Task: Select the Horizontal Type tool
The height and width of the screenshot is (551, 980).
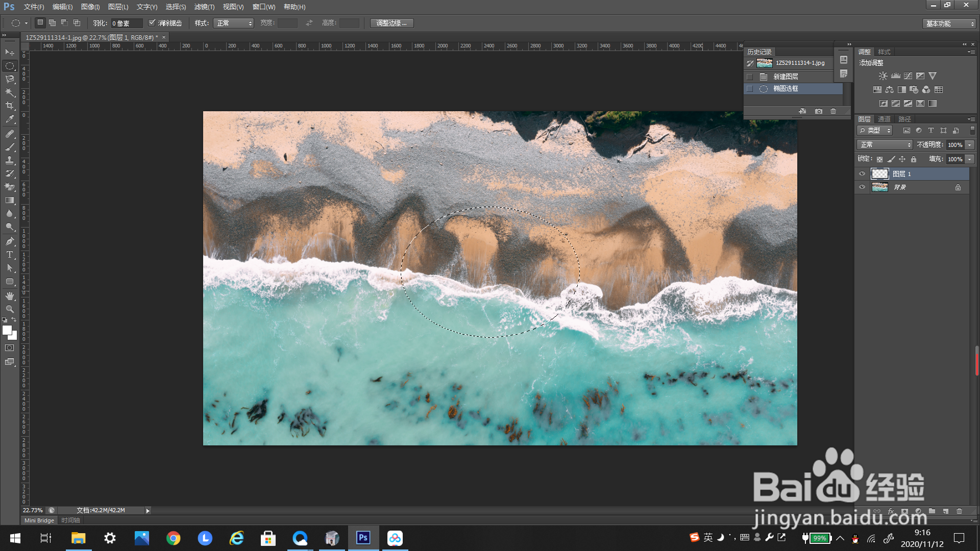Action: (10, 255)
